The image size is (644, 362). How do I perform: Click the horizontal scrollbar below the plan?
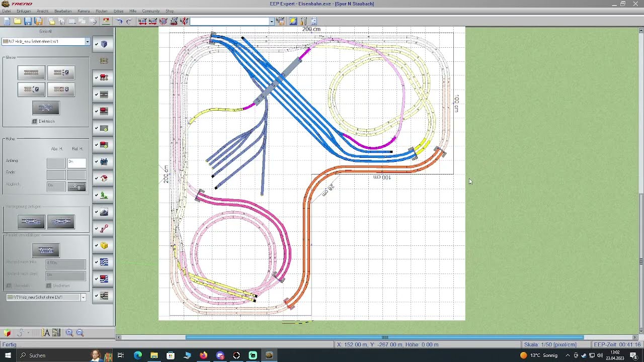click(x=384, y=337)
